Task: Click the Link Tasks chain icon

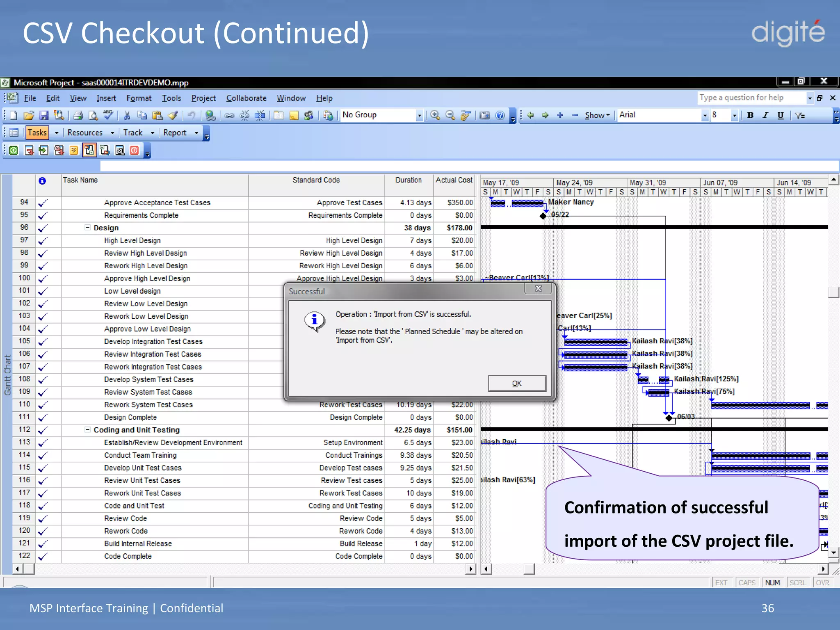Action: [230, 115]
